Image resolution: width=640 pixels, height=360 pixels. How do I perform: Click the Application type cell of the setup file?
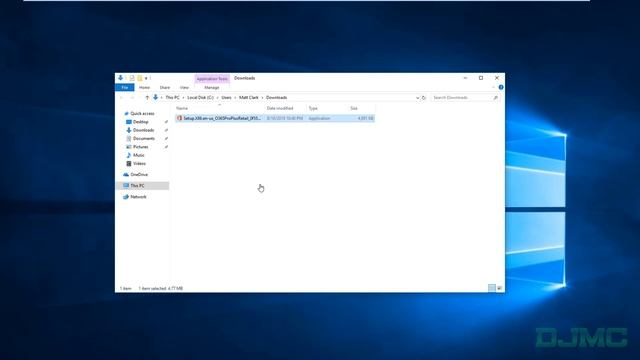click(x=319, y=118)
